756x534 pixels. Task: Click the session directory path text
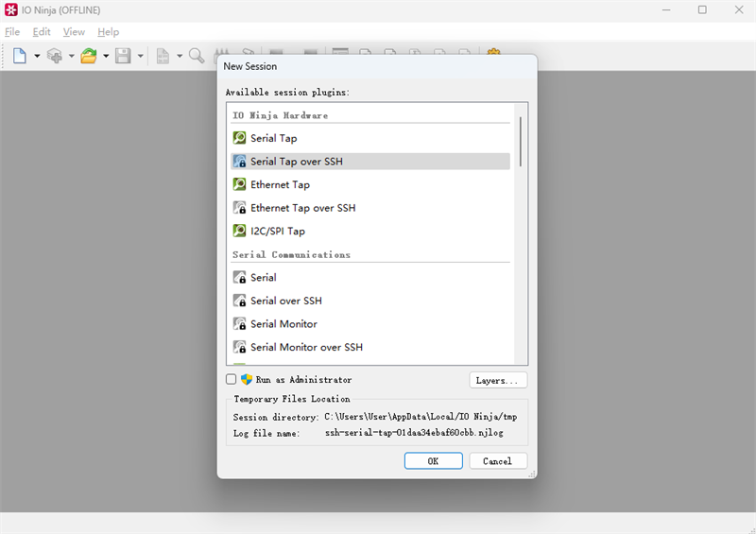[x=421, y=416]
